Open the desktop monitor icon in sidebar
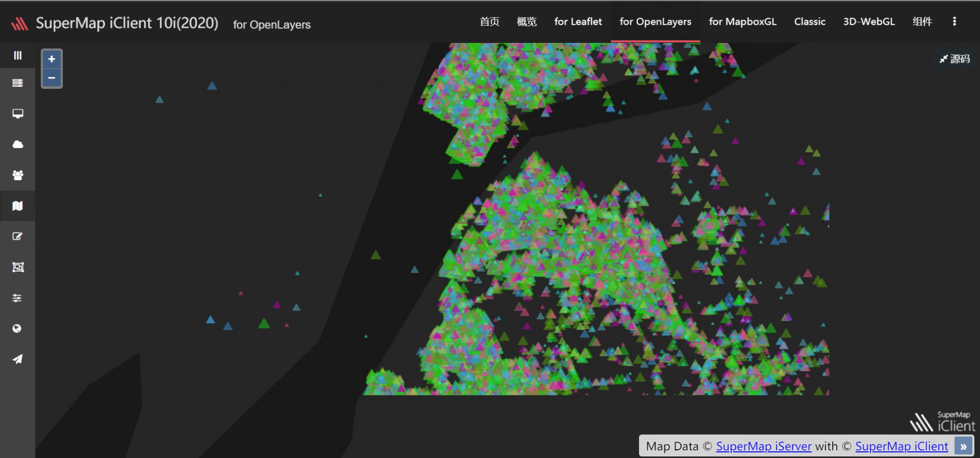 coord(18,114)
